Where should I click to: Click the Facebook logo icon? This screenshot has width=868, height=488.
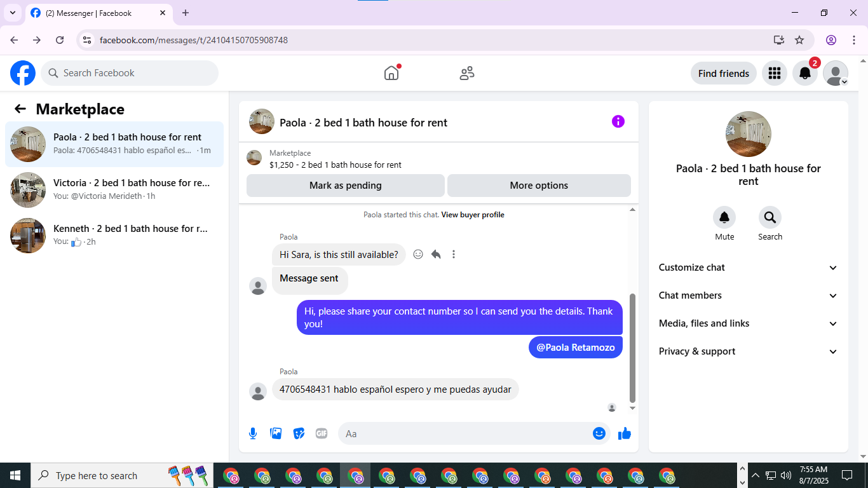pos(23,73)
